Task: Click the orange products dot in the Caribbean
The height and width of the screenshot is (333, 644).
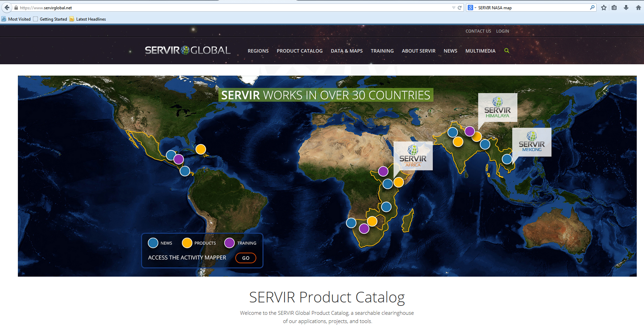Action: click(201, 149)
